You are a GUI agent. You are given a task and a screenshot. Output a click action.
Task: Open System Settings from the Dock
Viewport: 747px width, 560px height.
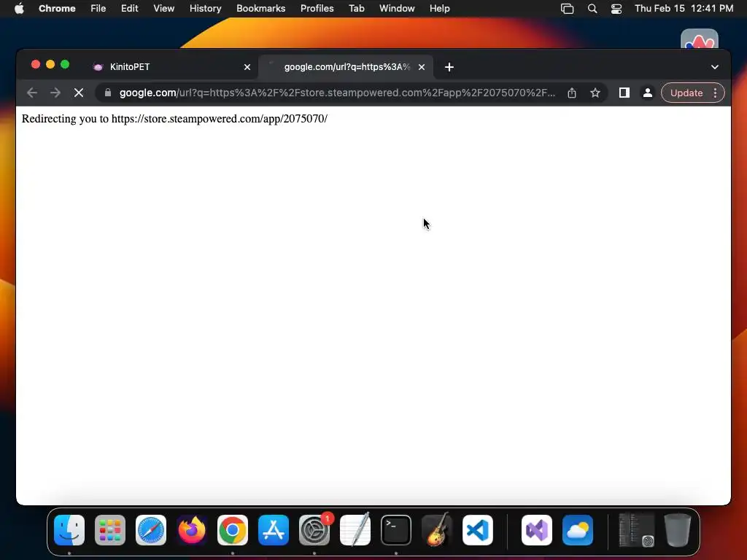[314, 530]
